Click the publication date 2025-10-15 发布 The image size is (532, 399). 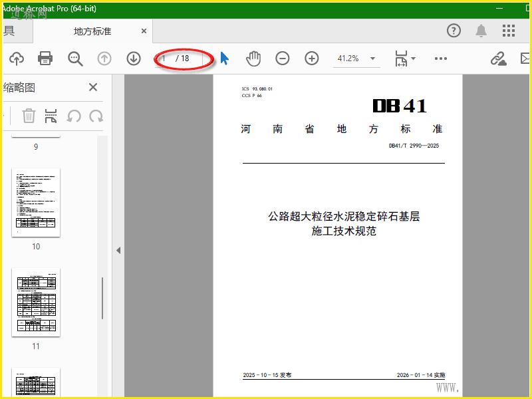tap(267, 375)
